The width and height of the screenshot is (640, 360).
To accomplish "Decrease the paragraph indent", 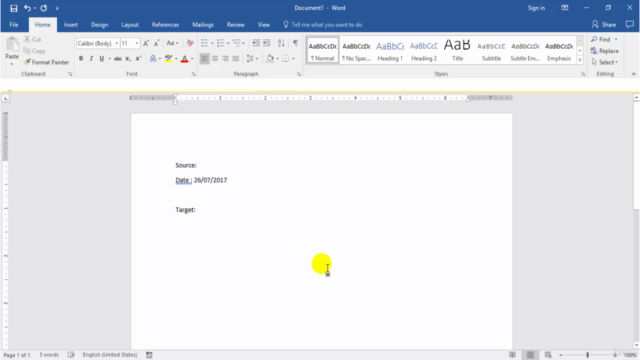I will coord(256,43).
